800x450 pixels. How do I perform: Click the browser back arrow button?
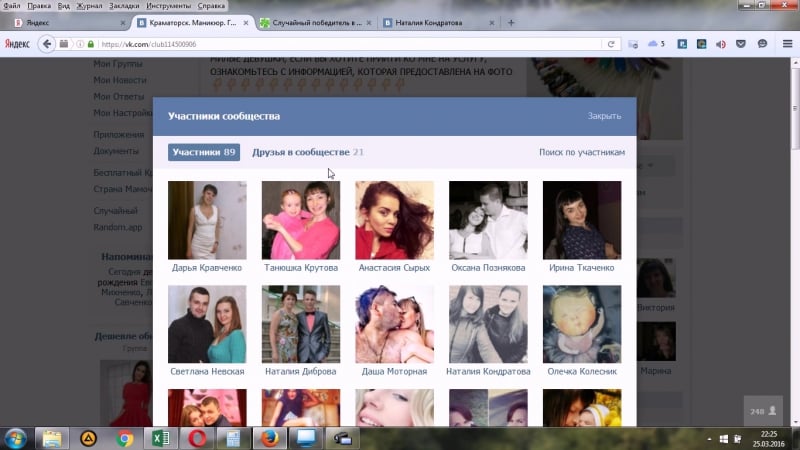click(46, 44)
